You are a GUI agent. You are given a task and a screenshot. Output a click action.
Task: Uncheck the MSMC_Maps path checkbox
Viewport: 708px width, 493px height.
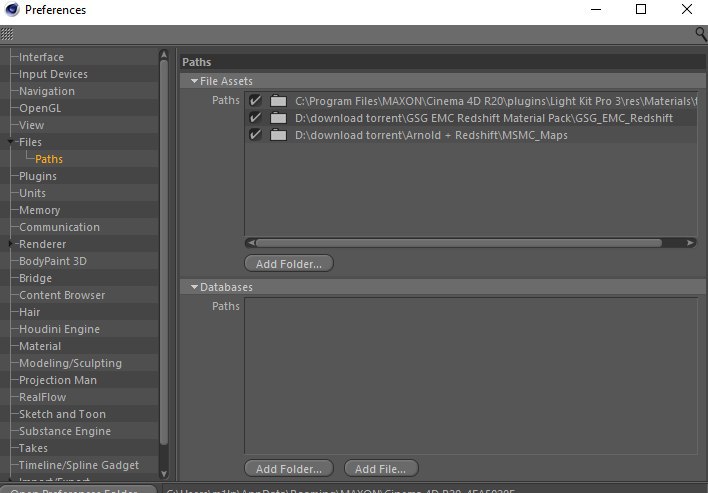pos(255,135)
